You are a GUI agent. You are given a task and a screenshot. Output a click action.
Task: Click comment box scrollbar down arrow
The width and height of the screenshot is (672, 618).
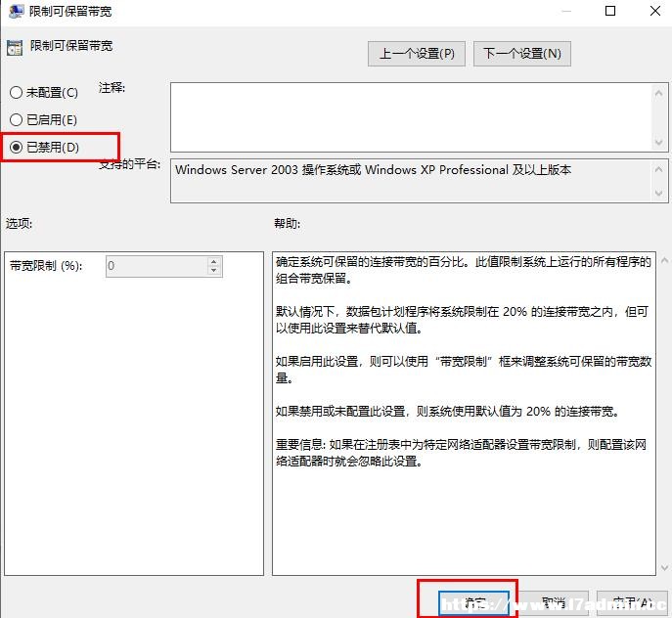tap(658, 143)
